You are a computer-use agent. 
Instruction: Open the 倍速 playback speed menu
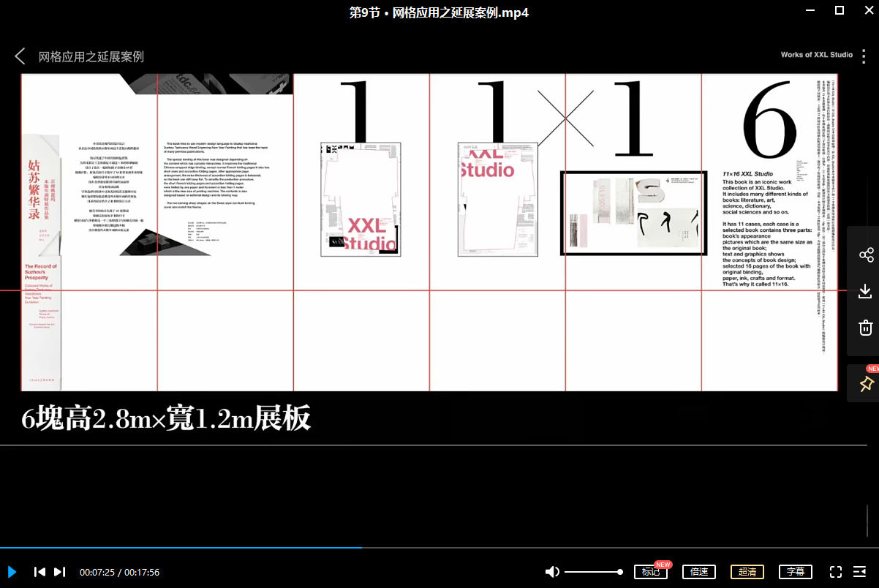[x=698, y=572]
